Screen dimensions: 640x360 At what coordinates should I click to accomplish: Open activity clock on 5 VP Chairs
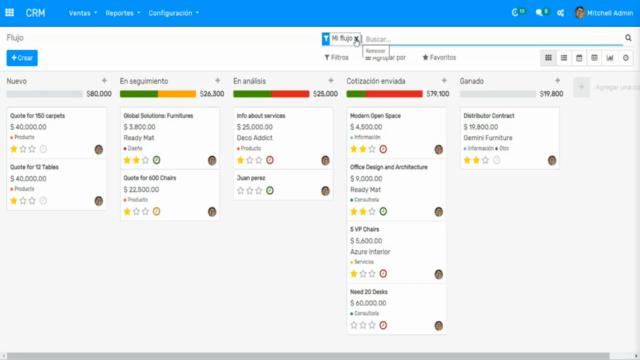coord(383,273)
